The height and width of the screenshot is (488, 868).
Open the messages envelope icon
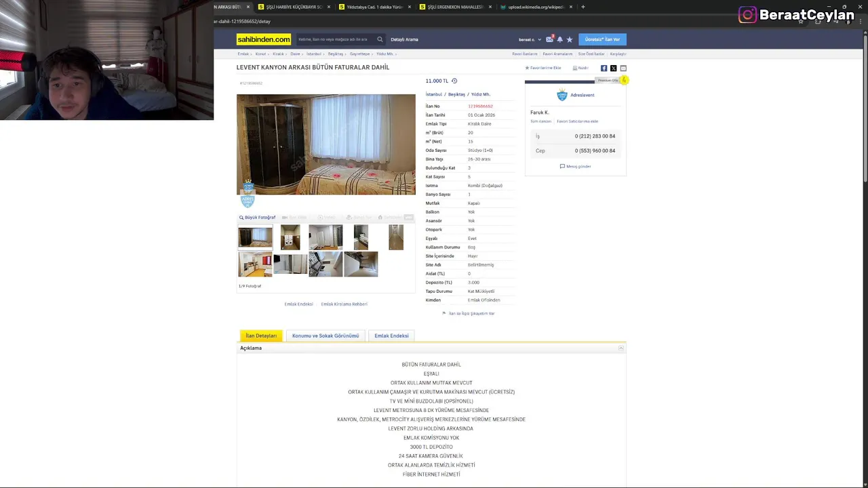tap(549, 39)
